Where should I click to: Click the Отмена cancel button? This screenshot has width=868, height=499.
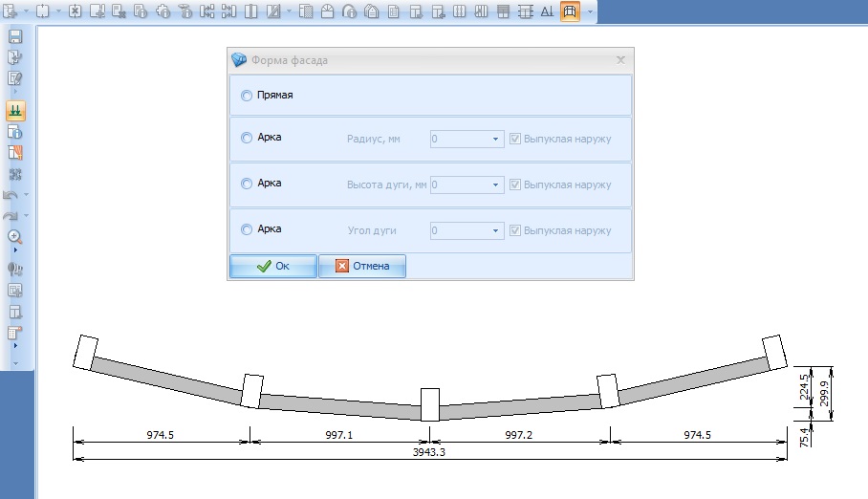pos(362,266)
